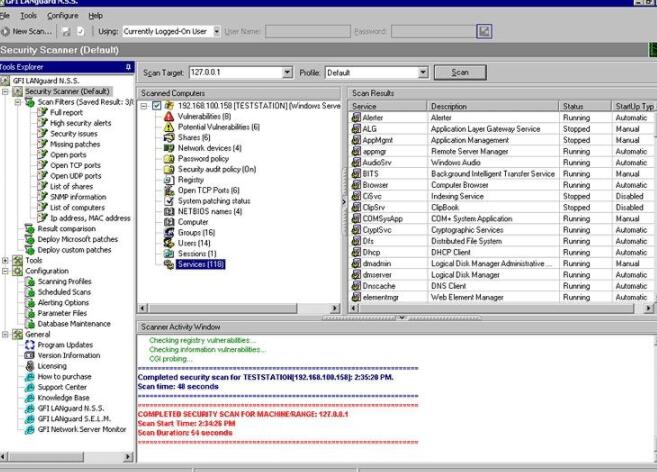Sort by the Status column header
This screenshot has width=657, height=472.
(x=585, y=106)
